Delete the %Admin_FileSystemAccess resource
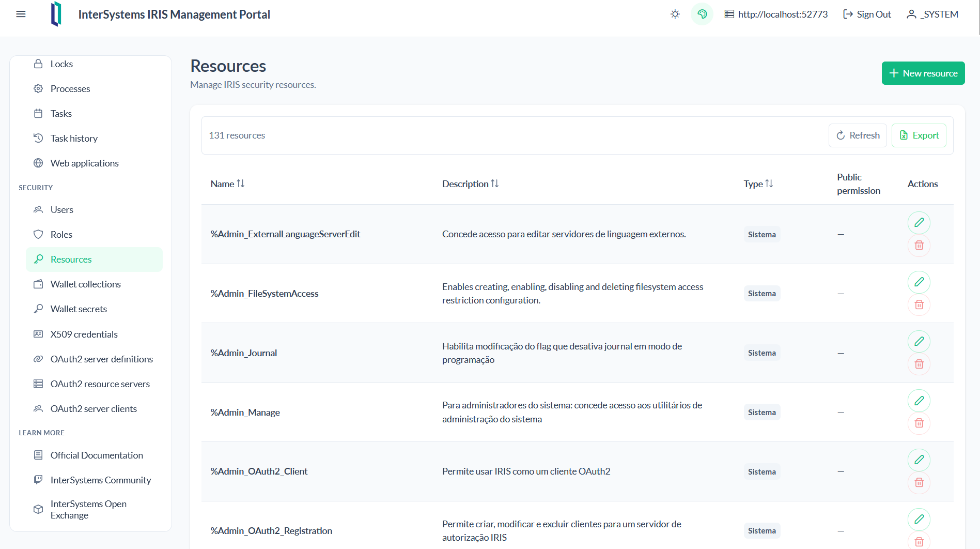This screenshot has width=980, height=549. [x=919, y=304]
